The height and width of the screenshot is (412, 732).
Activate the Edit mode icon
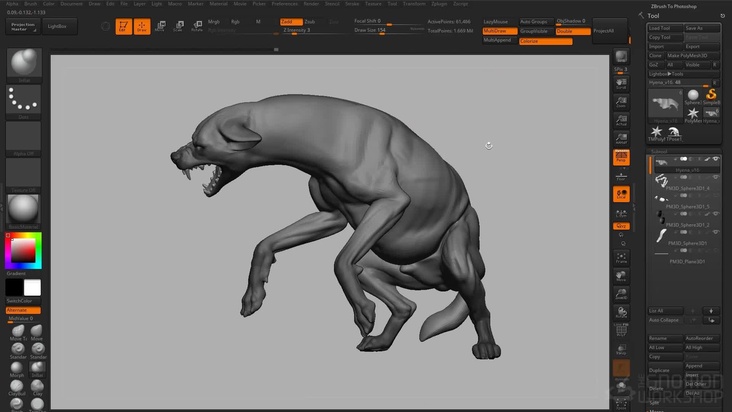click(123, 26)
